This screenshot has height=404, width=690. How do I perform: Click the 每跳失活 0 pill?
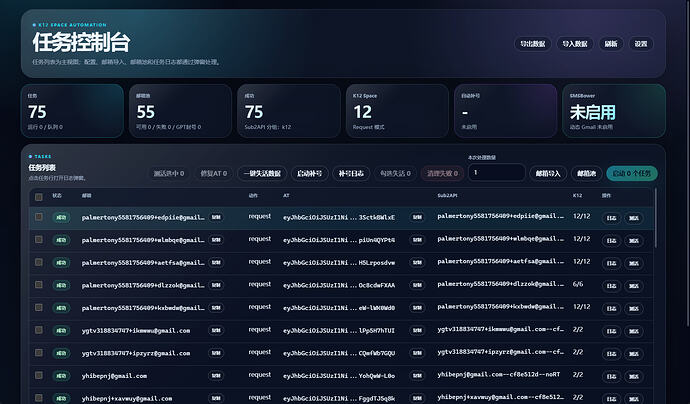[395, 173]
